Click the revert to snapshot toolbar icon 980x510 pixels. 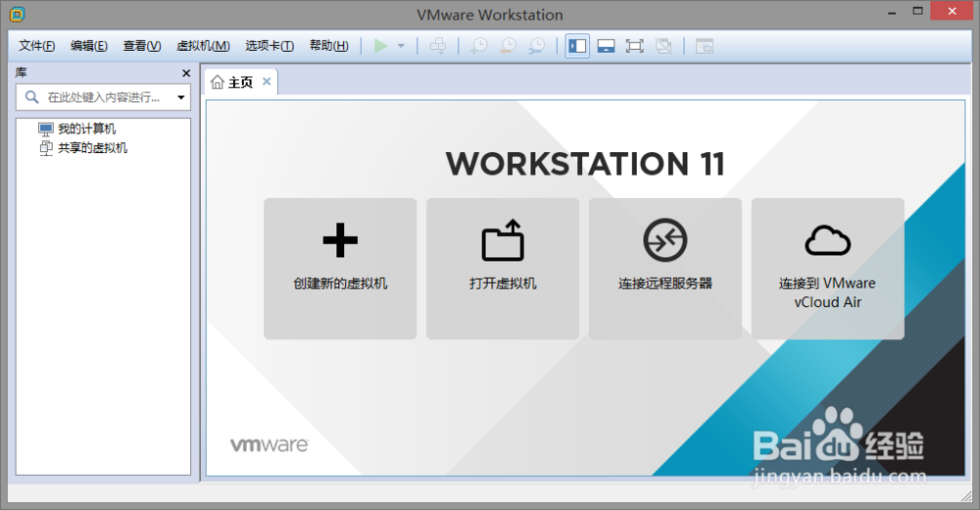[508, 46]
